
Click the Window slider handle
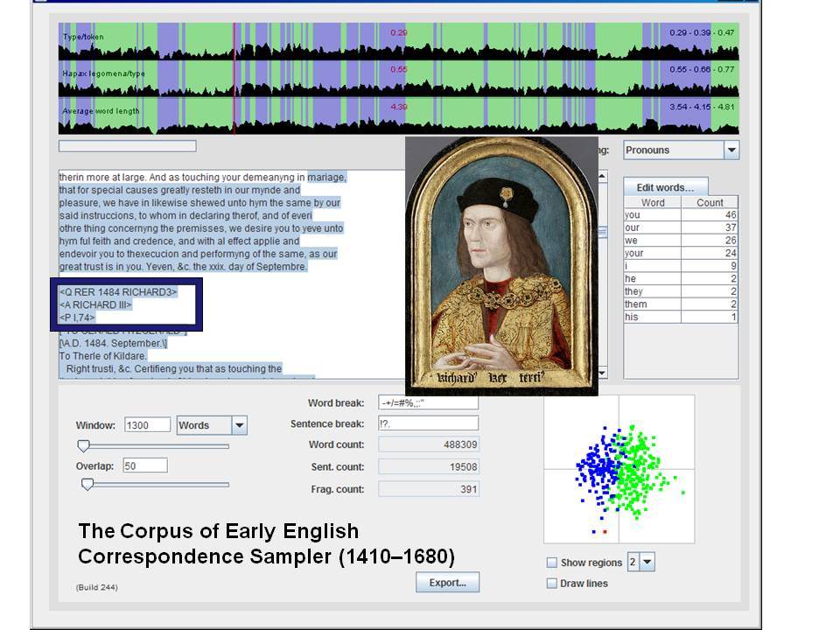point(84,445)
